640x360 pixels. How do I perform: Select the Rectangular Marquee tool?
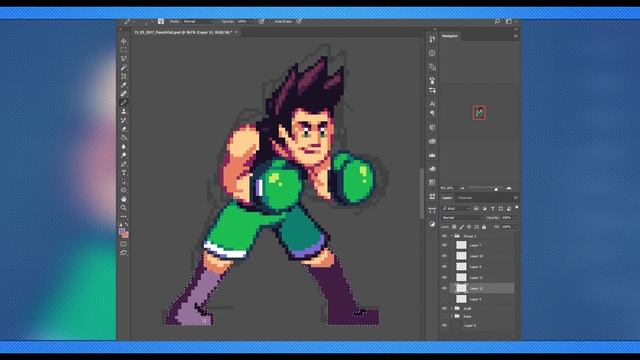pos(123,50)
